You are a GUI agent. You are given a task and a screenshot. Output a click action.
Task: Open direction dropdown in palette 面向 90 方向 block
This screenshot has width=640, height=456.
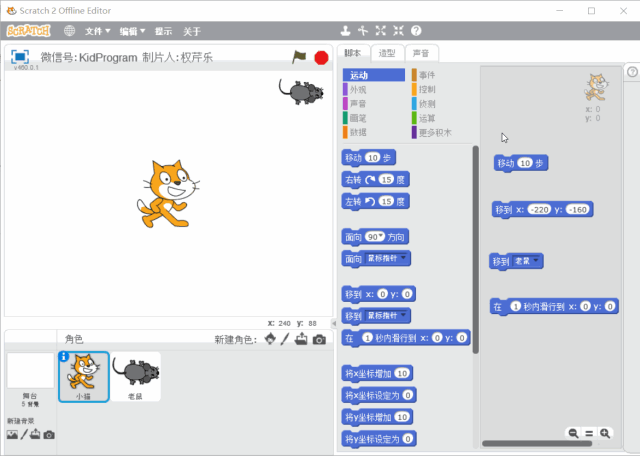[x=381, y=236]
